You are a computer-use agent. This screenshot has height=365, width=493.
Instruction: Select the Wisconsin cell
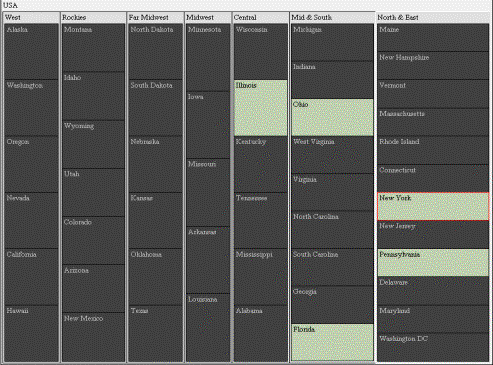[x=261, y=51]
